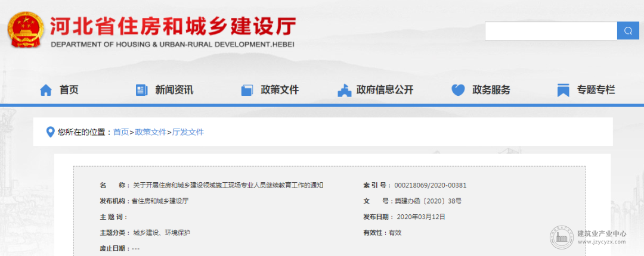Click the location pin icon
644x256 pixels.
point(50,132)
